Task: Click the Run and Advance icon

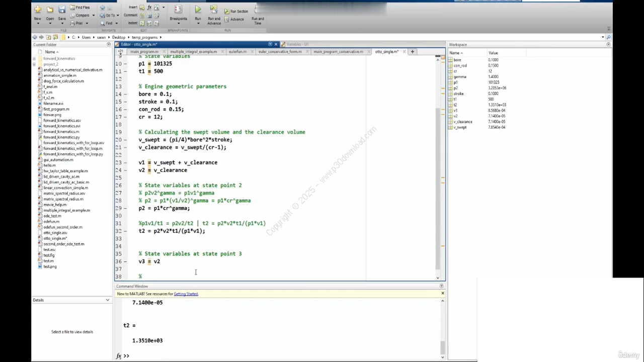Action: [214, 10]
